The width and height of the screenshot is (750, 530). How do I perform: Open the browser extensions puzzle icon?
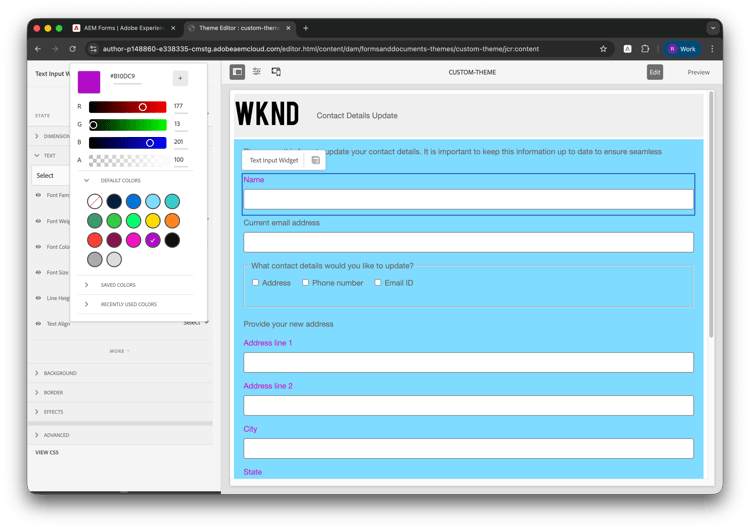click(645, 49)
